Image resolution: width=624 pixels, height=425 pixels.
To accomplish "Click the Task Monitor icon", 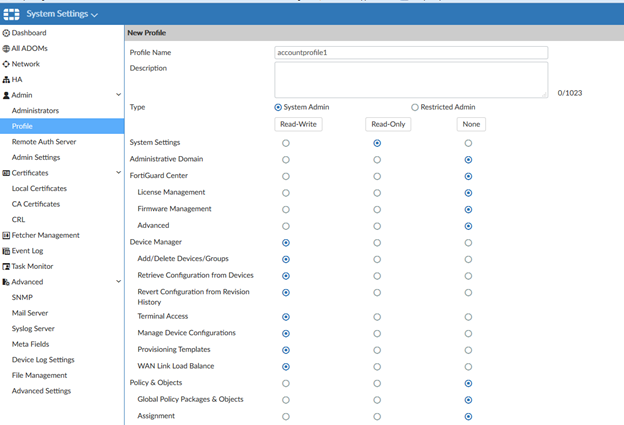I will pyautogui.click(x=6, y=266).
